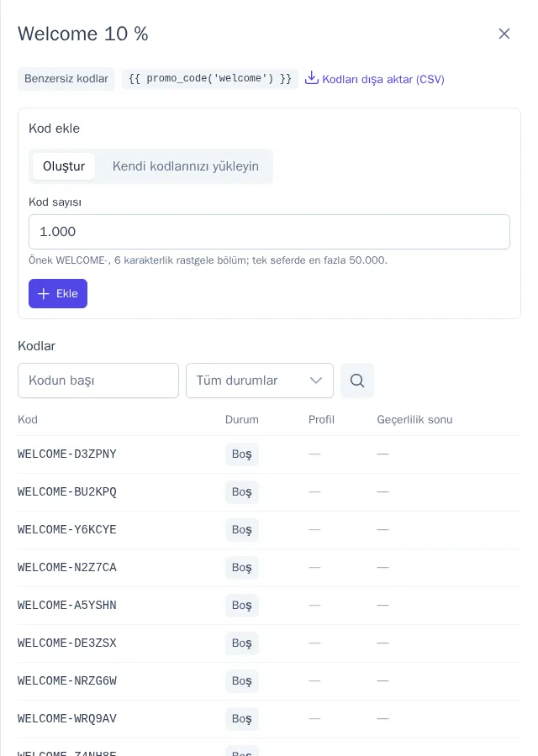538x756 pixels.
Task: Select code WELCOME-WRQ9AV
Action: coord(67,718)
